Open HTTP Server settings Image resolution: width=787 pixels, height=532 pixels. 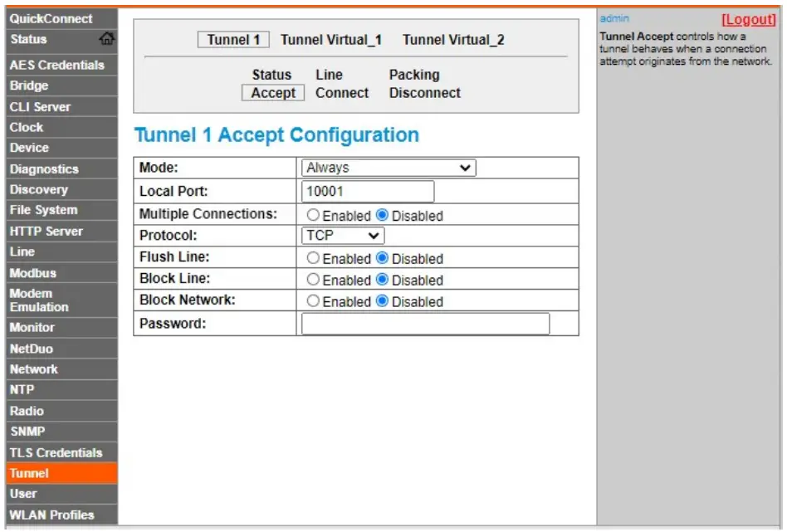coord(61,232)
